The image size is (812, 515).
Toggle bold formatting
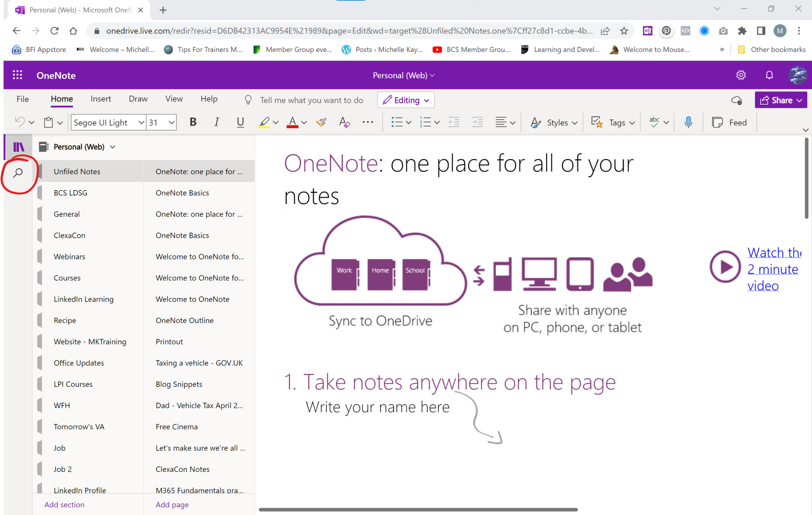(193, 122)
